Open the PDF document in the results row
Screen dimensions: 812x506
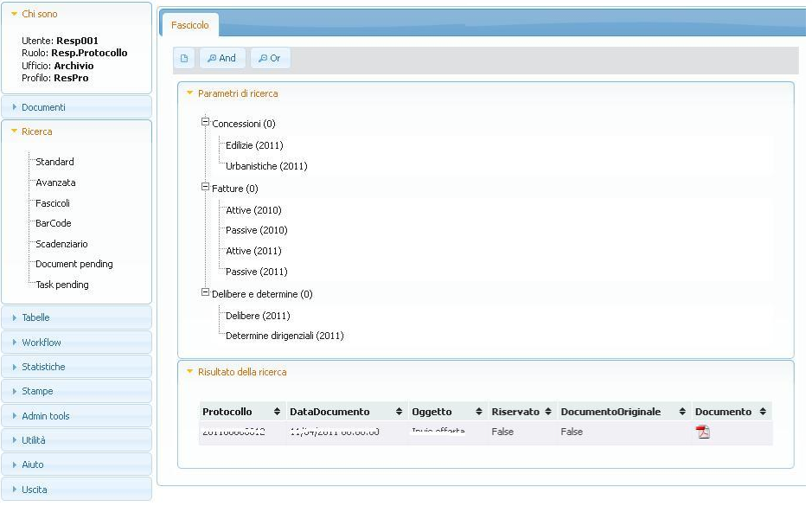click(x=702, y=431)
